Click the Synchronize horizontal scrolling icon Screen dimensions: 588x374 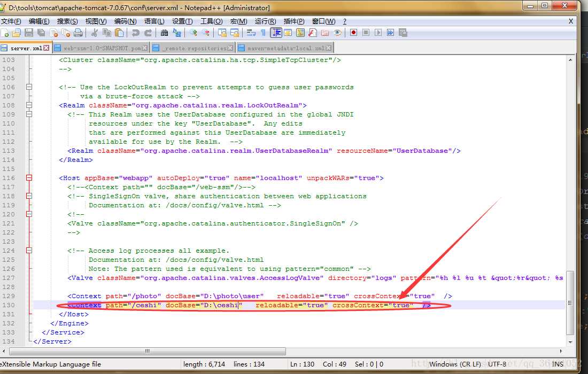point(235,33)
